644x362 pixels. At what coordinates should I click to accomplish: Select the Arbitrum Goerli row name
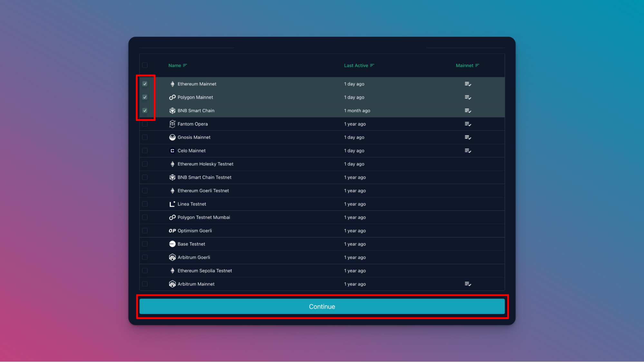[194, 257]
